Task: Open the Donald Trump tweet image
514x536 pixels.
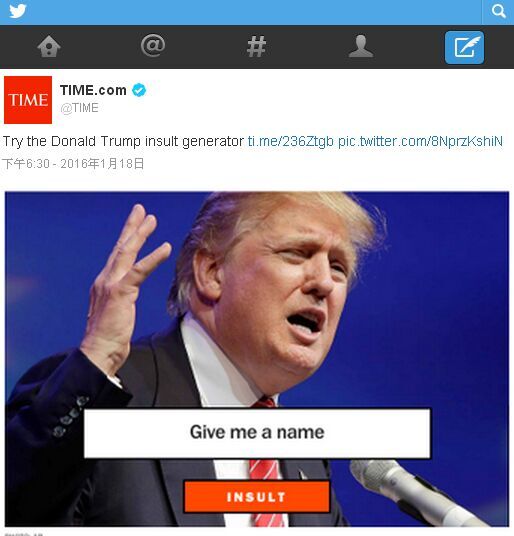Action: point(257,359)
